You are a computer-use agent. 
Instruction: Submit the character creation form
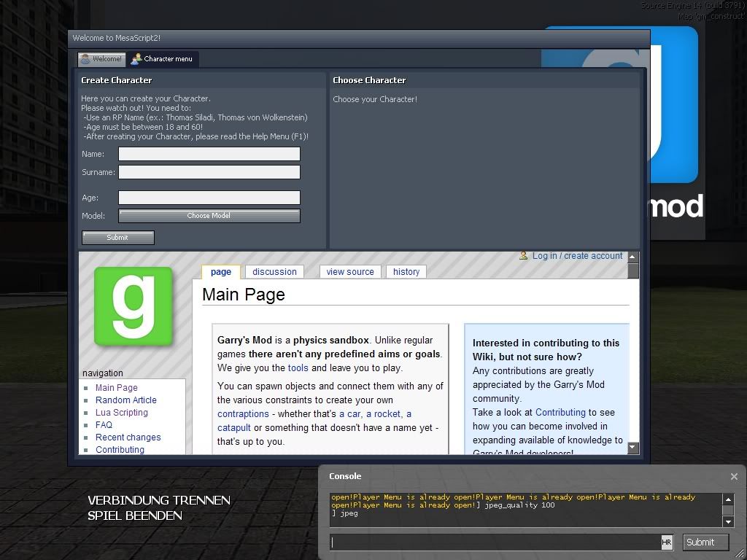coord(118,238)
